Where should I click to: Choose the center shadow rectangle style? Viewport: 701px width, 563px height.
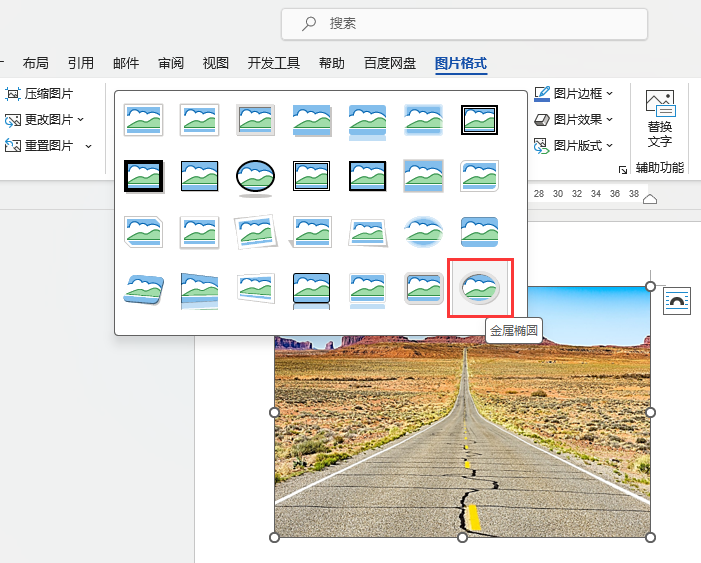click(x=423, y=176)
